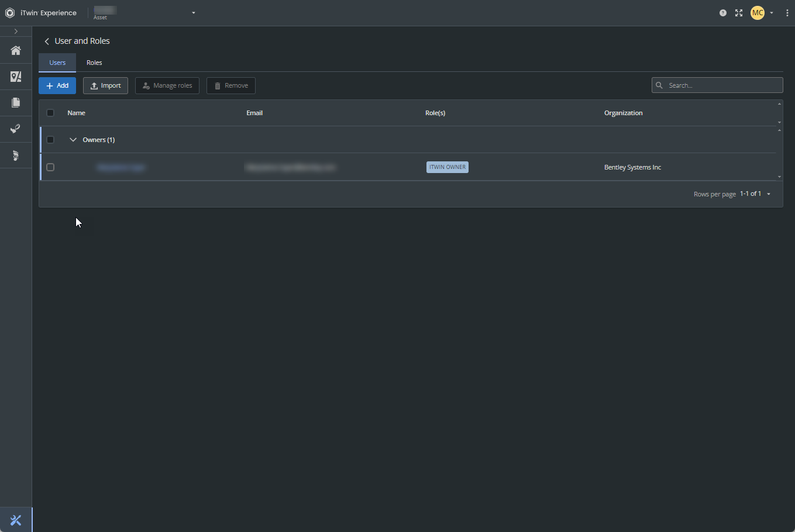Open the user account dropdown arrow
This screenshot has width=795, height=532.
click(772, 13)
